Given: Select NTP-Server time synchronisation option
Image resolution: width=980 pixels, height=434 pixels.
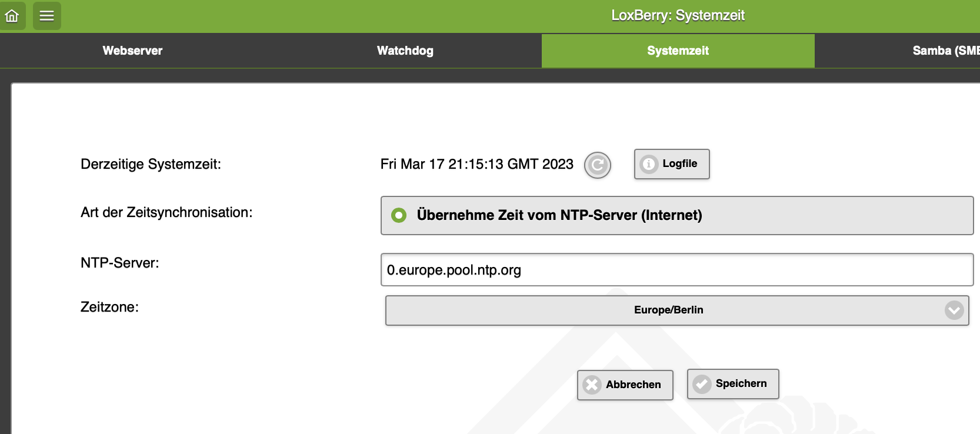Looking at the screenshot, I should 677,215.
